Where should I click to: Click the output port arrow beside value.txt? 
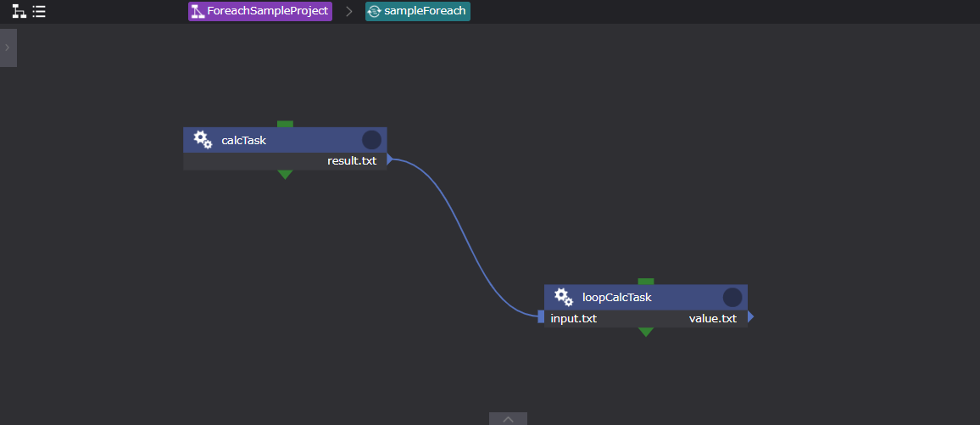750,318
